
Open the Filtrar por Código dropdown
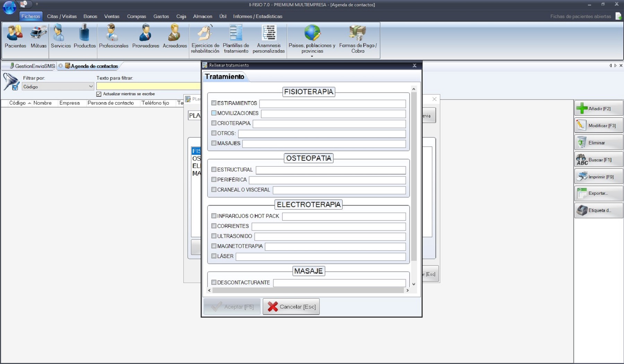(x=58, y=87)
